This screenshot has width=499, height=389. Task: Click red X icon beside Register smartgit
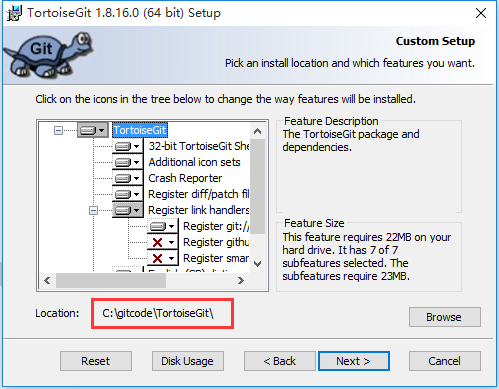(x=162, y=258)
